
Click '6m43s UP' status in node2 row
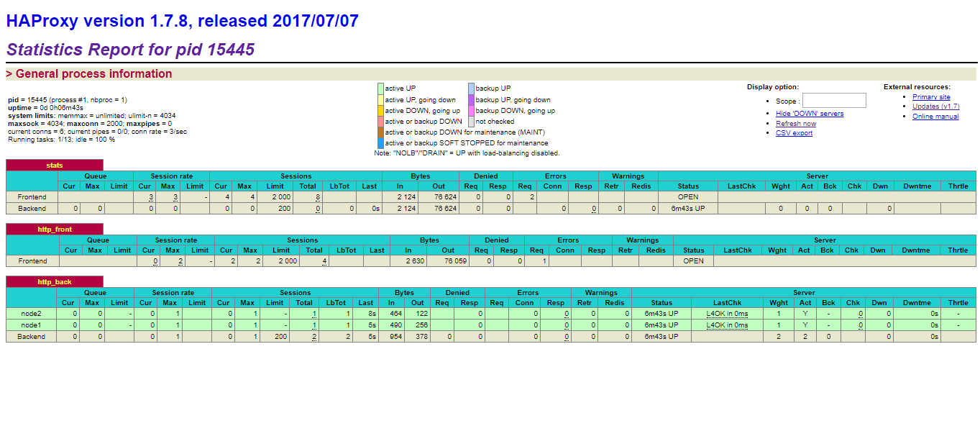point(661,314)
